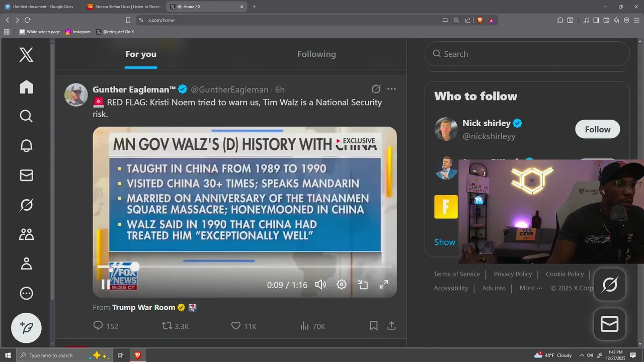
Task: Open browser extensions puzzle icon
Action: [560, 20]
